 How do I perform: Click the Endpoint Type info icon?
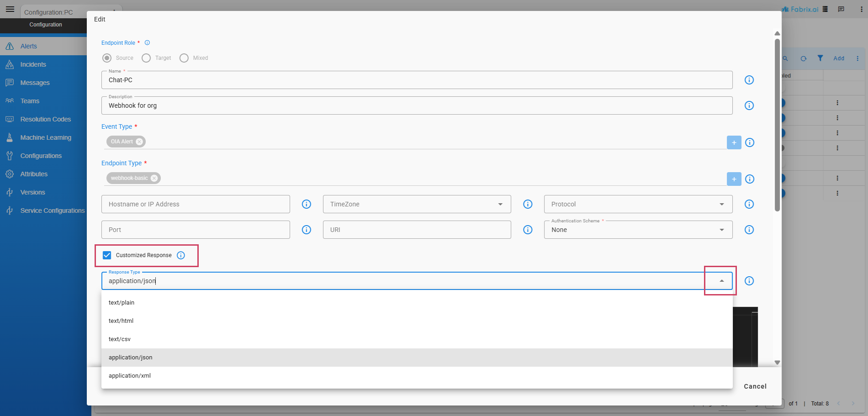point(750,179)
